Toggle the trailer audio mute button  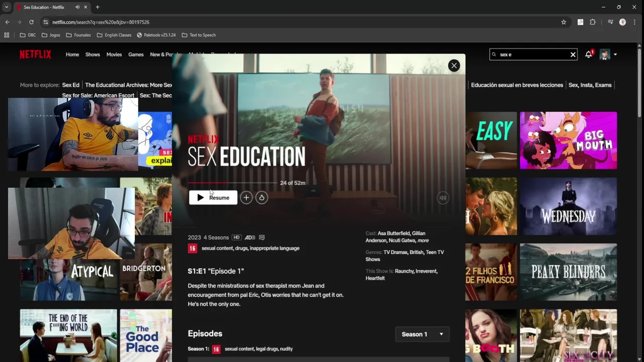click(443, 198)
